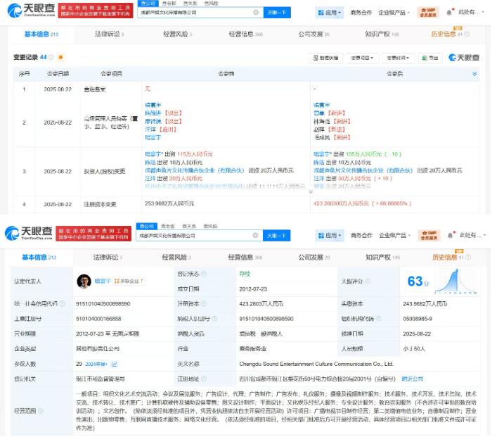The image size is (504, 437).
Task: Expand the 企业级产品 dropdown menu
Action: click(394, 13)
